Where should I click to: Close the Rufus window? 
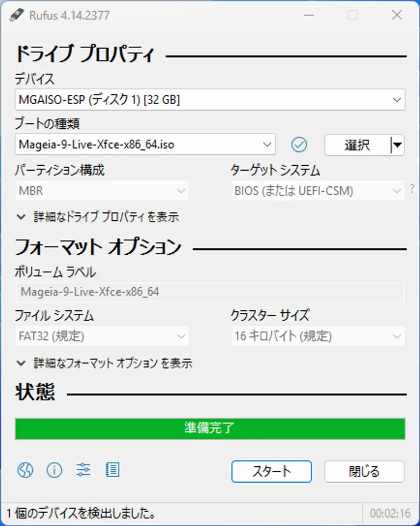tap(397, 16)
